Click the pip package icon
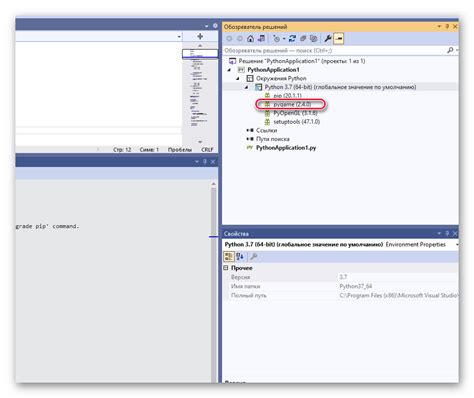Screen dimensions: 474x398 [x=267, y=96]
